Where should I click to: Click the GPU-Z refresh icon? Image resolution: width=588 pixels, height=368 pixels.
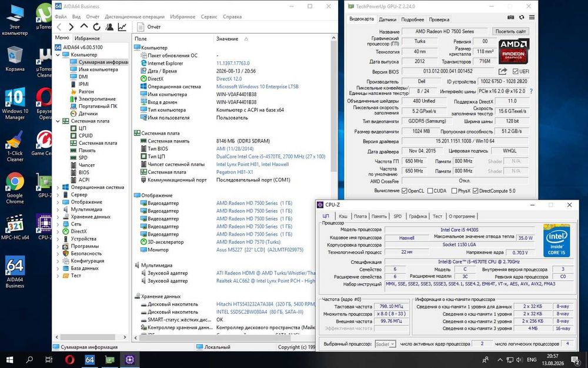click(x=521, y=17)
